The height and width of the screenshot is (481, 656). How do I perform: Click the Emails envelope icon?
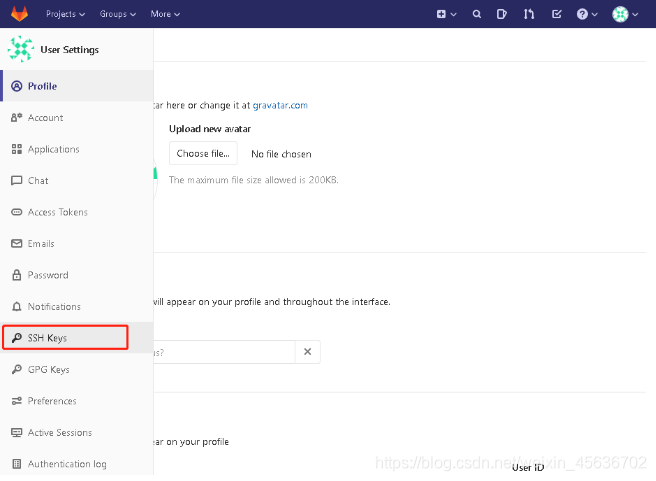click(16, 243)
